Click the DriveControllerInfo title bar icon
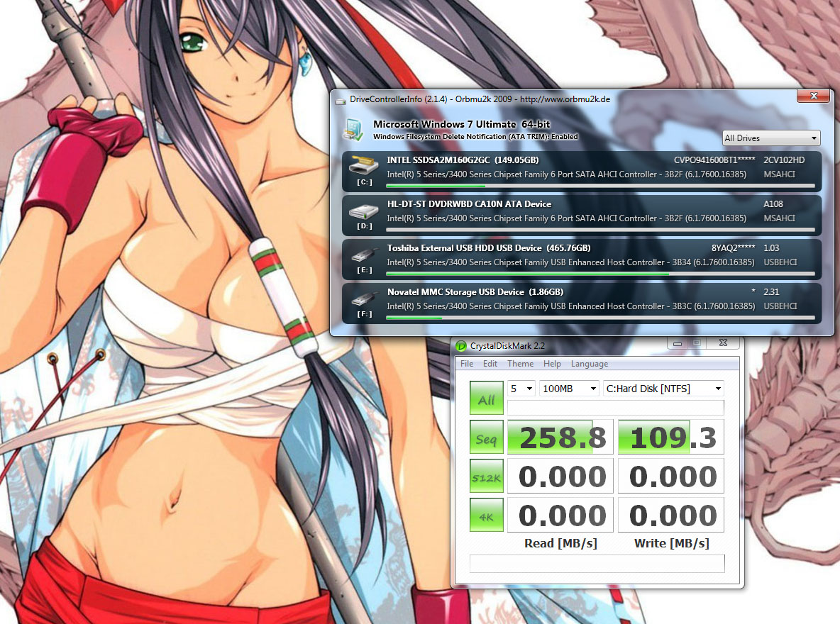 tap(340, 100)
